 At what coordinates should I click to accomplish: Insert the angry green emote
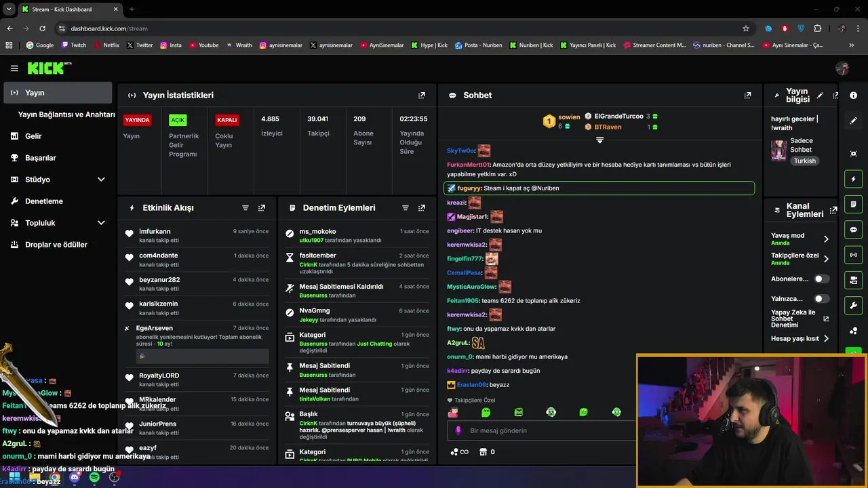tap(519, 412)
